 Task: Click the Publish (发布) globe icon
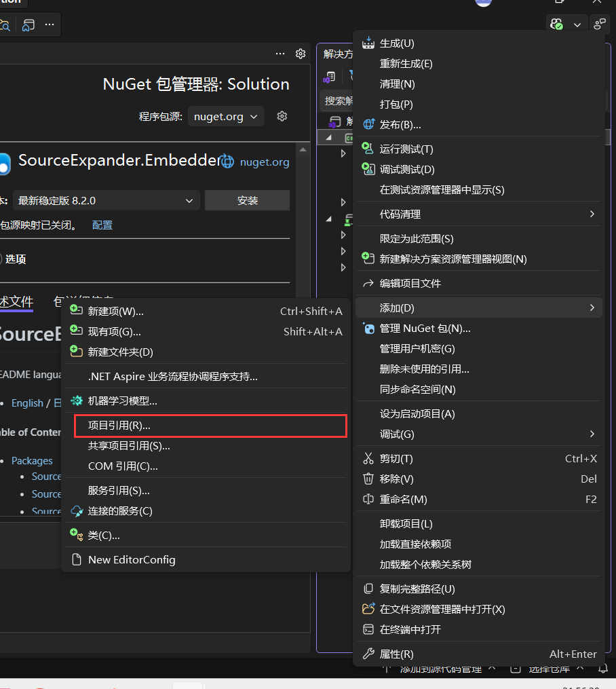click(x=368, y=124)
